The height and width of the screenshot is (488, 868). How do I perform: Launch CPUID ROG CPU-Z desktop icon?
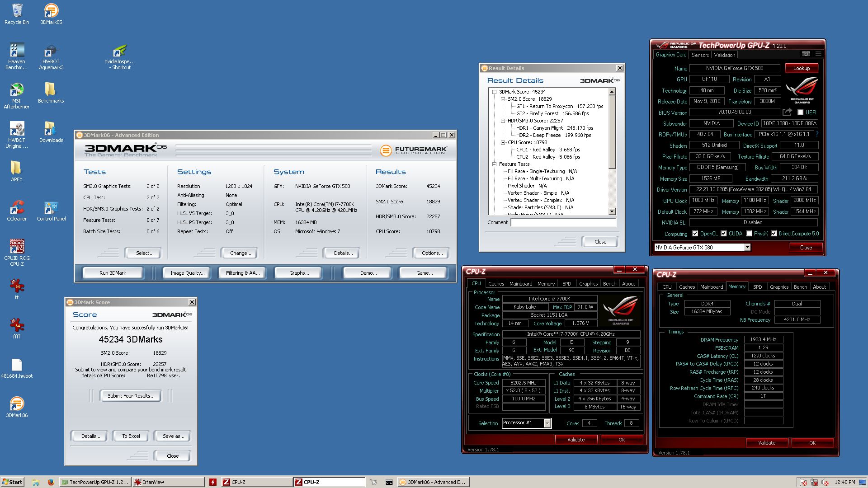pyautogui.click(x=17, y=253)
